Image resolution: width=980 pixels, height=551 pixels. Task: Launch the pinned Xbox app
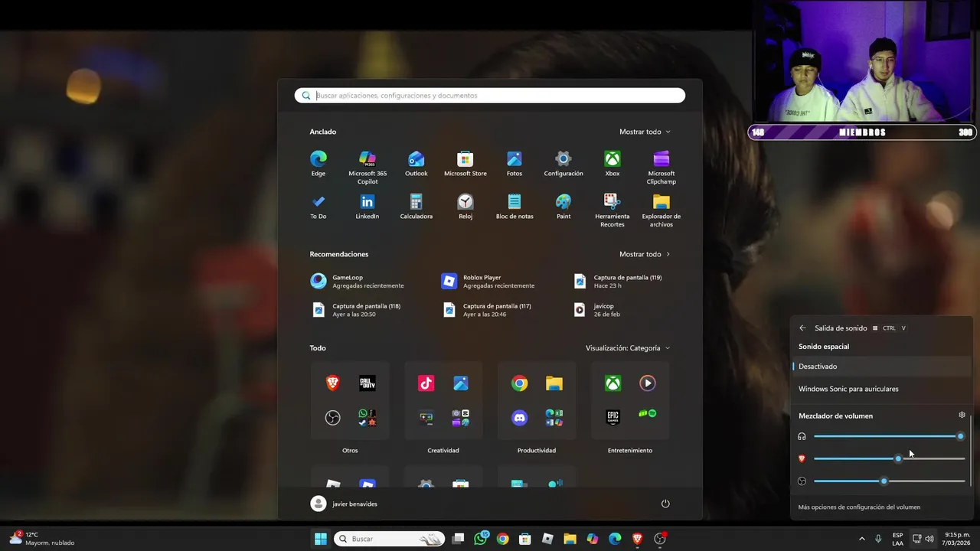tap(612, 163)
